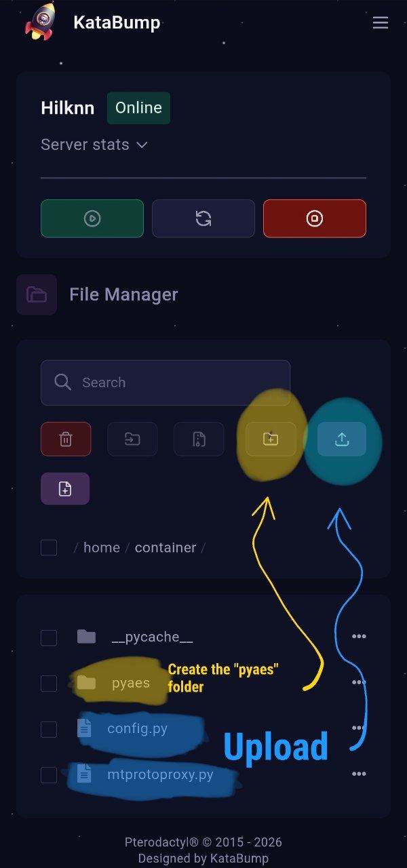The image size is (407, 868).
Task: Expand the Server stats section
Action: (x=94, y=144)
